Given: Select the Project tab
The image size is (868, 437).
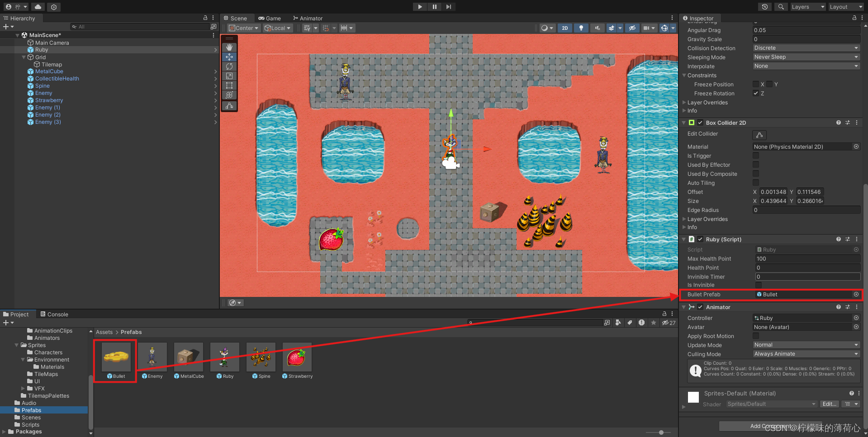Looking at the screenshot, I should tap(16, 315).
